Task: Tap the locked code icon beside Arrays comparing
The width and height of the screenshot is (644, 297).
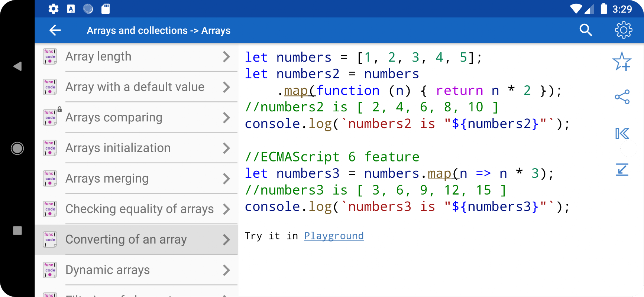Action: pyautogui.click(x=51, y=117)
